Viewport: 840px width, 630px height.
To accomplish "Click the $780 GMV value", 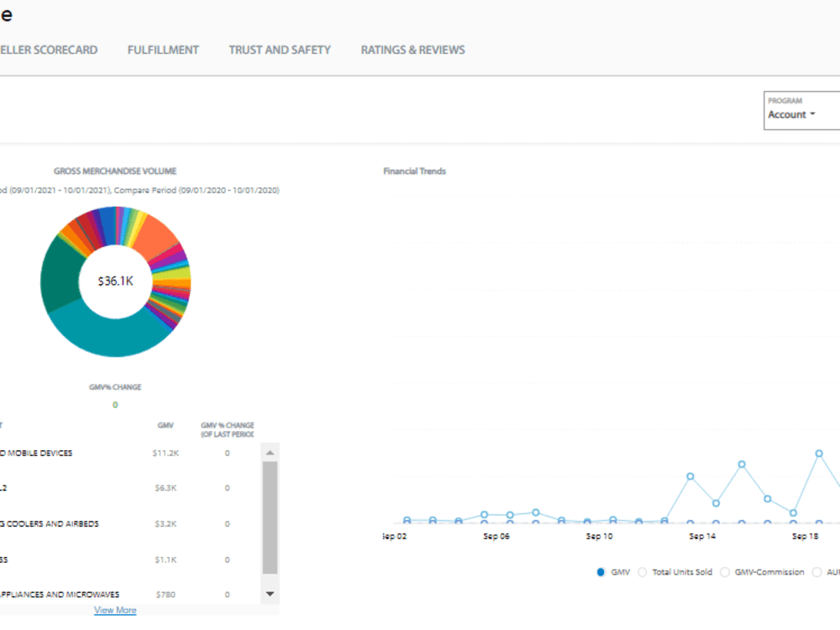I will pyautogui.click(x=165, y=595).
